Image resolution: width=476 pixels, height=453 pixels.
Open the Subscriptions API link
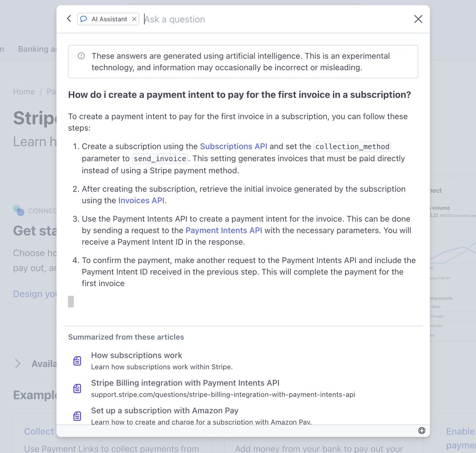coord(234,146)
